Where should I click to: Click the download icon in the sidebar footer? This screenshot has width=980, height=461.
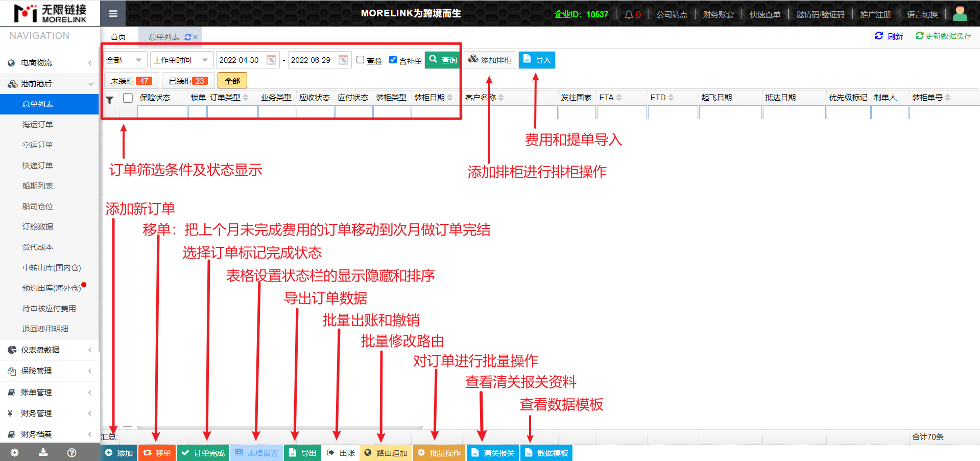(x=43, y=452)
